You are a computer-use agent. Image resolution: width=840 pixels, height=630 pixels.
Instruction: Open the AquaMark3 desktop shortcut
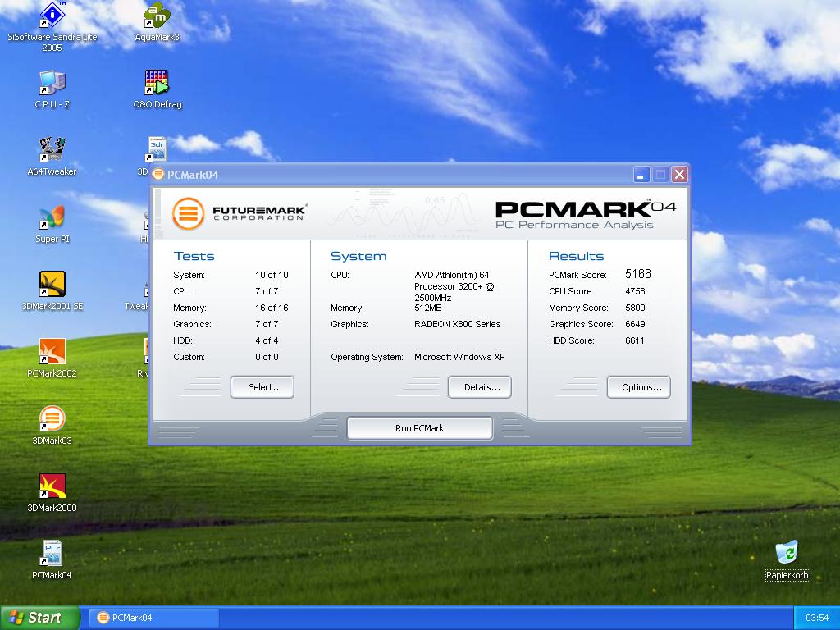(x=157, y=16)
